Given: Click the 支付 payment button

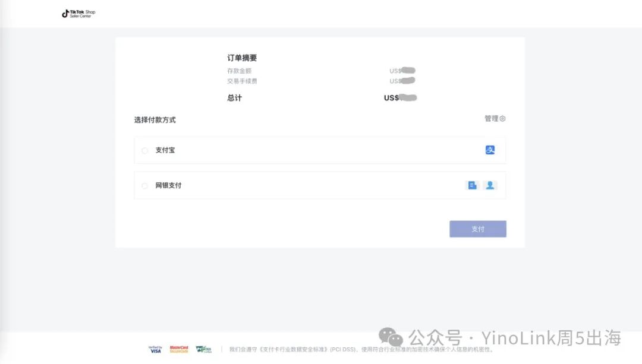Looking at the screenshot, I should (478, 229).
